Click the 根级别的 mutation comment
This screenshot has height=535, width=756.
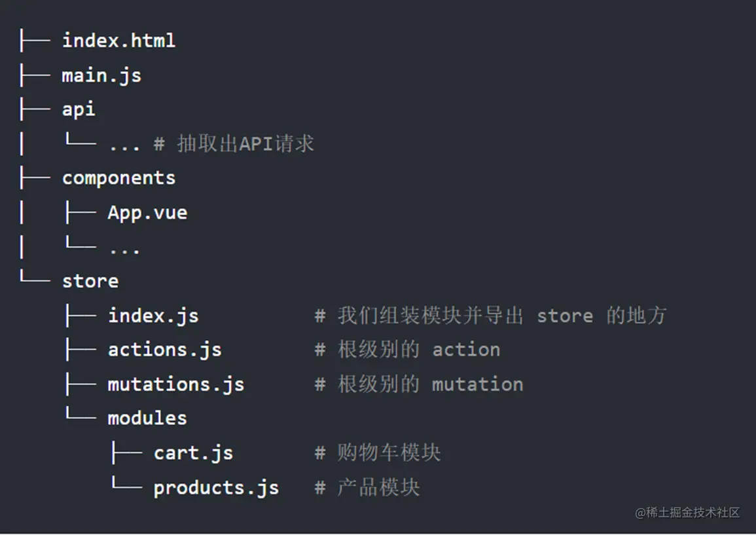pos(430,384)
